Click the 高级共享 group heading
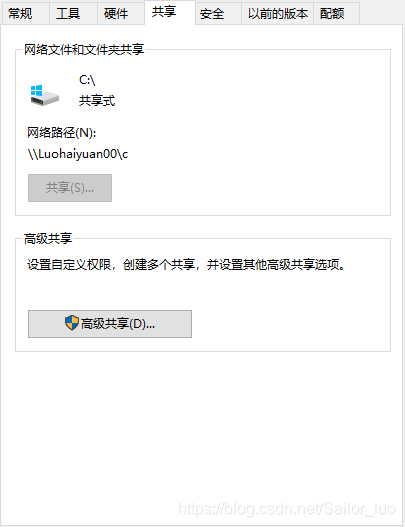 pos(48,238)
